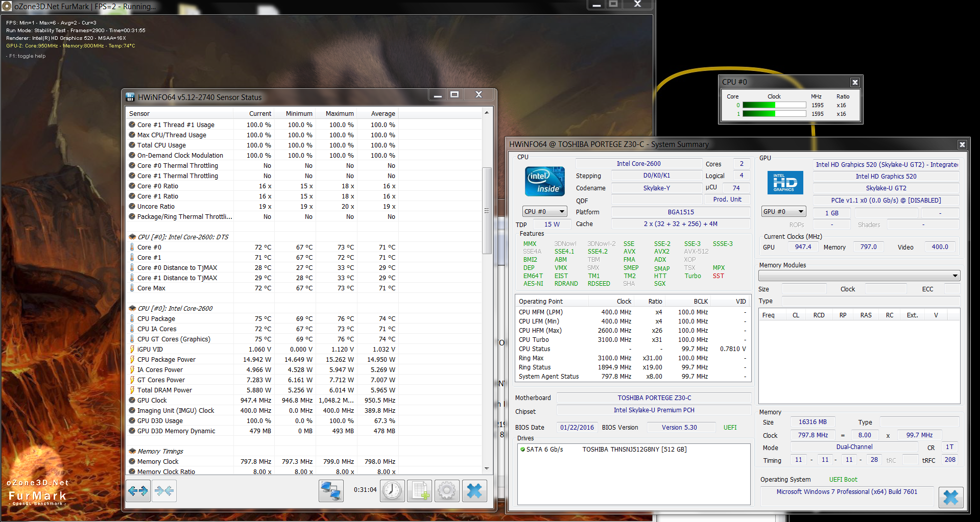Click the TOSHIBA THNSNJ512G8NY drive entry
Viewport: 980px width, 522px height.
635,450
